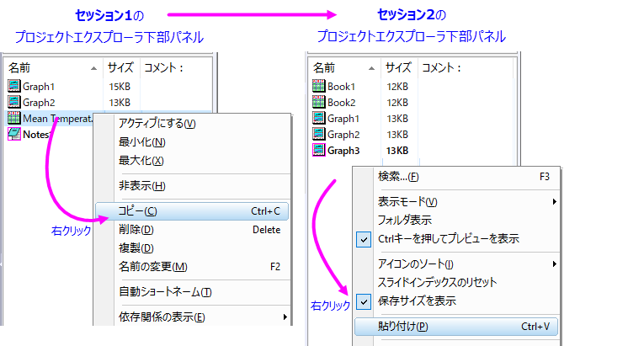Screen dimensions: 644x346
Task: Click the Mean Temperat. workbook icon
Action: 14,119
